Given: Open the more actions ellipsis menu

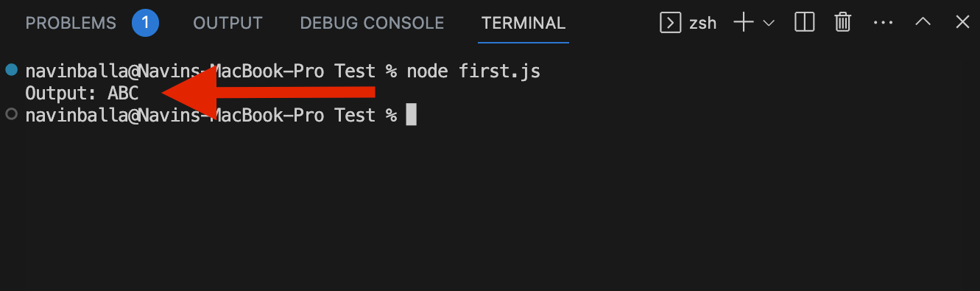Looking at the screenshot, I should coord(883,23).
